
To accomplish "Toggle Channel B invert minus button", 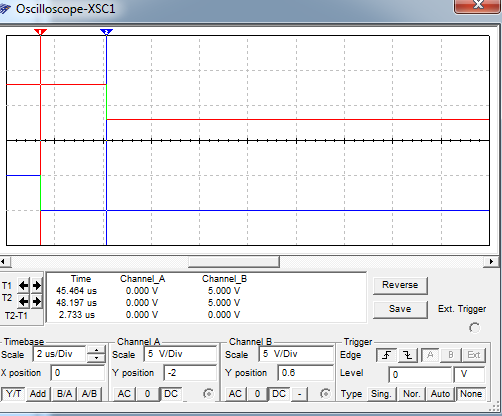I will coord(300,394).
